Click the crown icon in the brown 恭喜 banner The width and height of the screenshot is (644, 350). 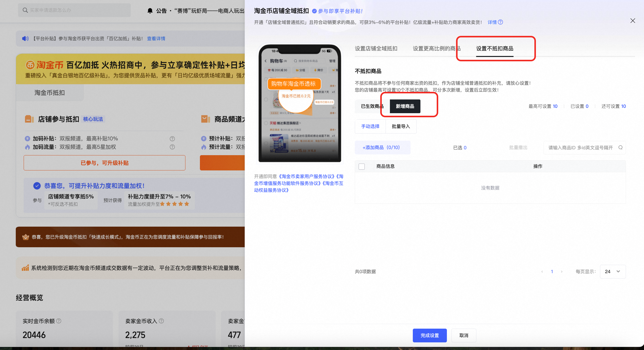click(x=26, y=237)
